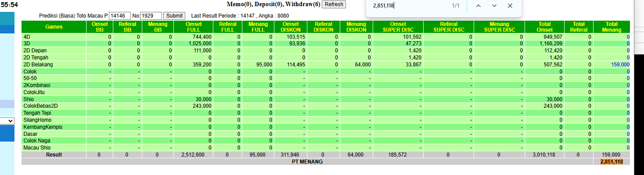The height and width of the screenshot is (175, 644).
Task: Go to previous find-bar match
Action: (479, 6)
